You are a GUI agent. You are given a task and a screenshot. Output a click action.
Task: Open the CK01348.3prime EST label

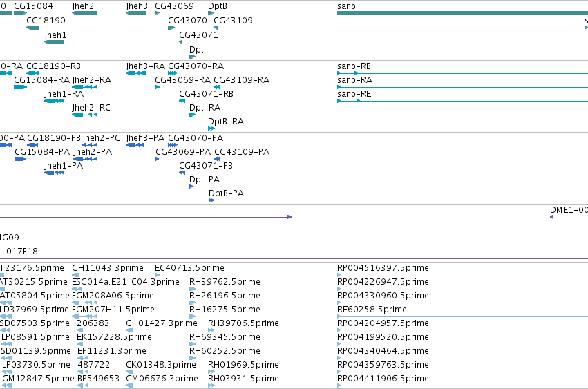(161, 365)
